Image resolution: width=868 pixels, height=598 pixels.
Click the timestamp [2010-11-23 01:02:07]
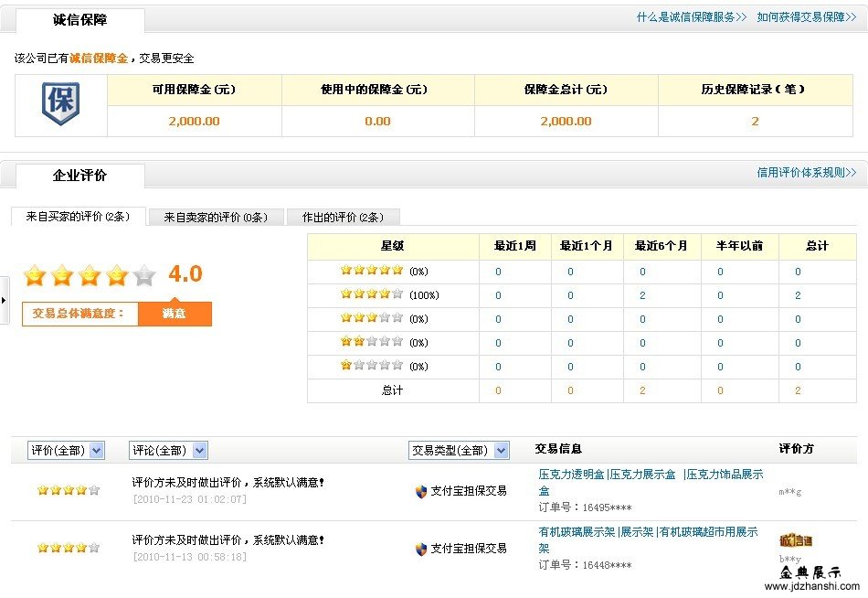(190, 499)
